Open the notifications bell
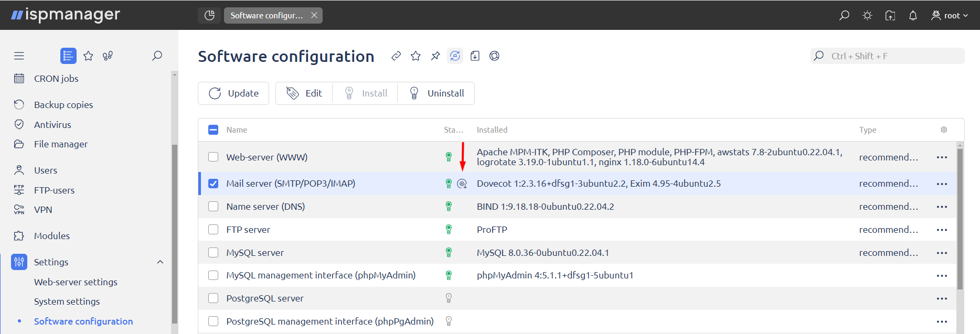Viewport: 980px width, 334px height. 913,15
